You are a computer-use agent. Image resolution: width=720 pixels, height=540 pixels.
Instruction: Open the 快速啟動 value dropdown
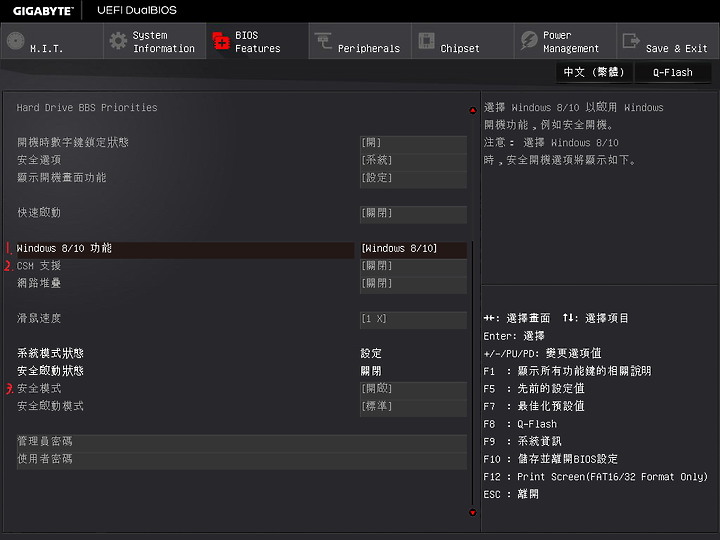tap(413, 214)
